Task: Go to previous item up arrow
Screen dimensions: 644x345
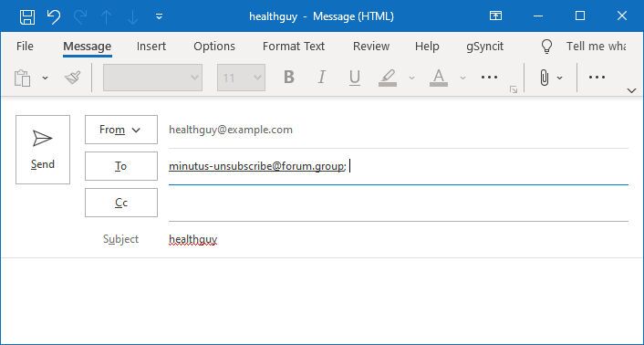Action: pyautogui.click(x=107, y=16)
